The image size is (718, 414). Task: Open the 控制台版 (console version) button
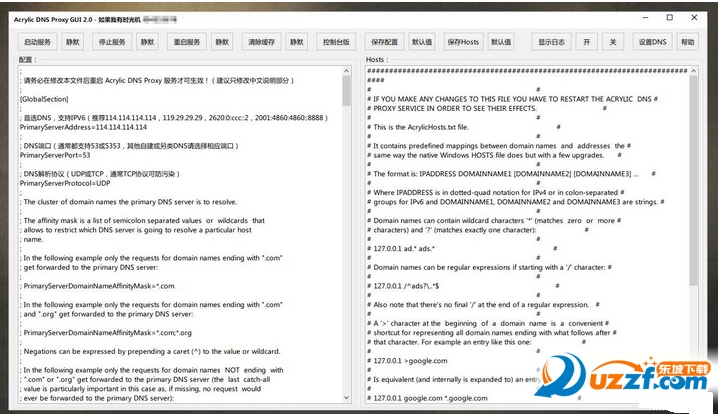click(x=336, y=42)
